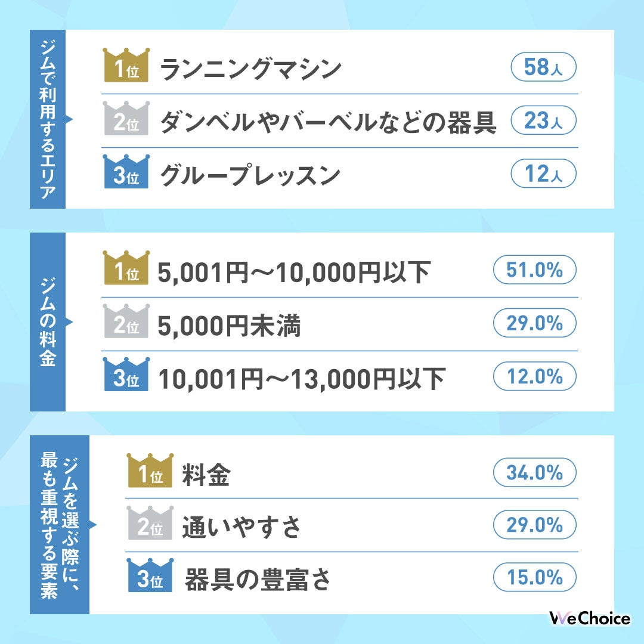Click the silver 2位 crown beside ダンベルやバーベルなどの器具
Viewport: 644px width, 644px height.
(125, 120)
